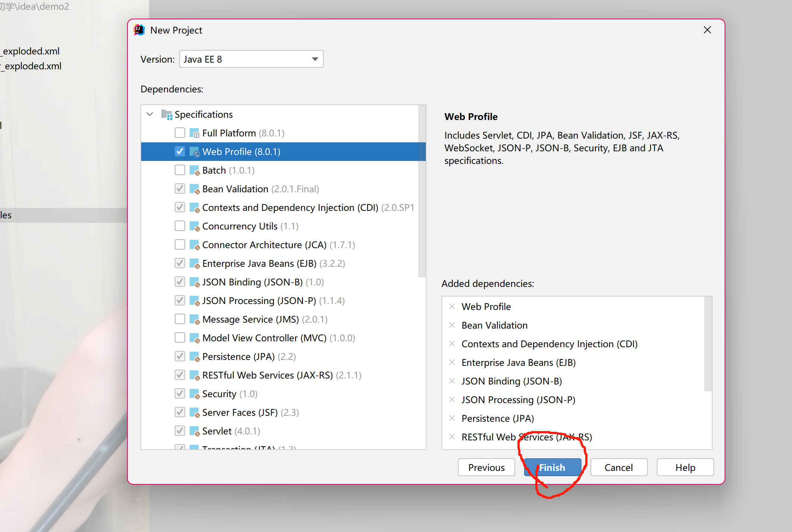
Task: Remove Enterprise Java Beans (EJB) added dependency
Action: pyautogui.click(x=452, y=362)
